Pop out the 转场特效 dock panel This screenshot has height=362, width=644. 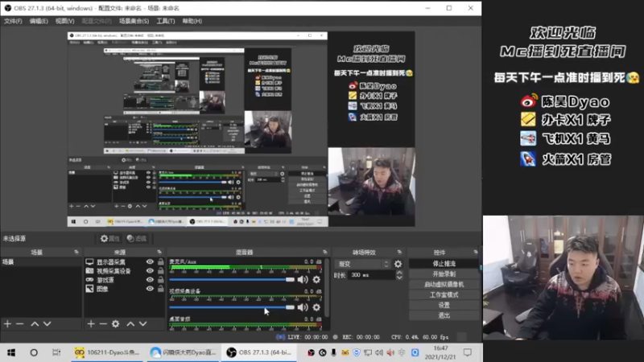399,252
